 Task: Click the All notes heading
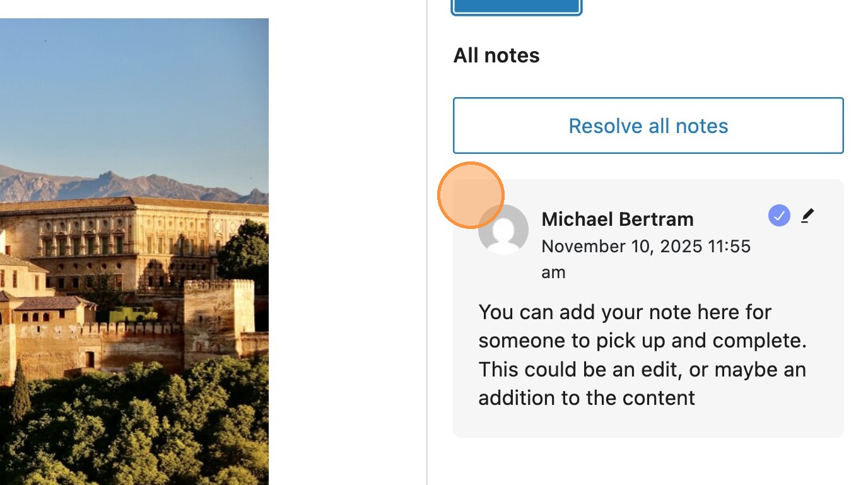pyautogui.click(x=496, y=56)
